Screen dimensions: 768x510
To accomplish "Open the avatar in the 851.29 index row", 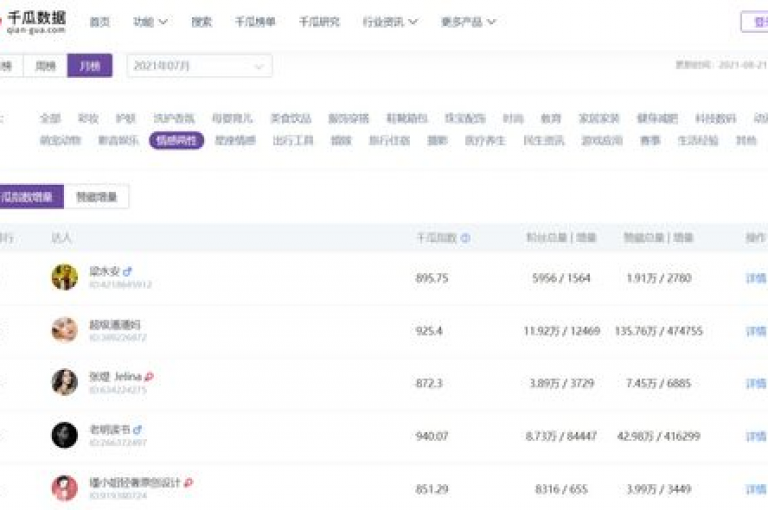I will pyautogui.click(x=65, y=488).
